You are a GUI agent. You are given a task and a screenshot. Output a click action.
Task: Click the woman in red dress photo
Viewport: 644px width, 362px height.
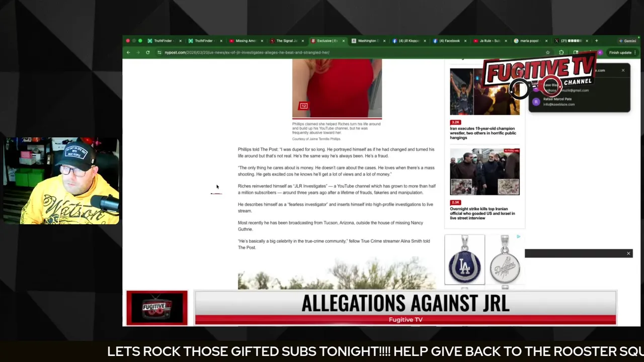pos(337,88)
